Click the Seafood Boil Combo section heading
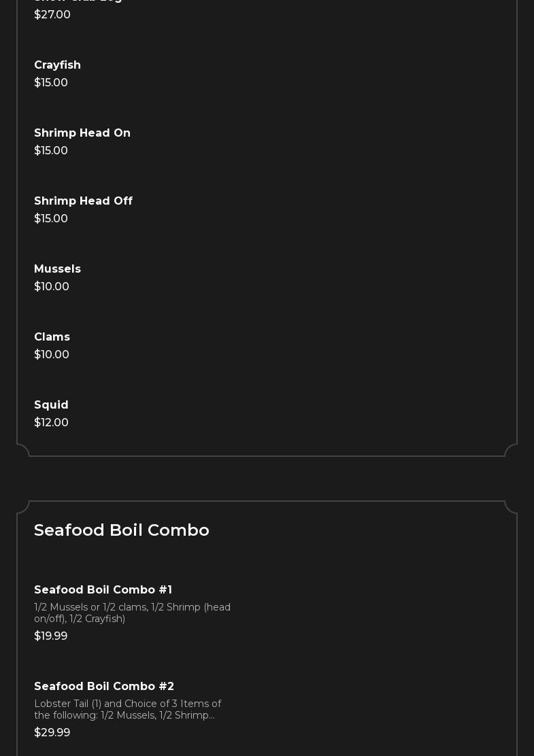Screen dimensions: 534x756 pyautogui.click(x=122, y=530)
